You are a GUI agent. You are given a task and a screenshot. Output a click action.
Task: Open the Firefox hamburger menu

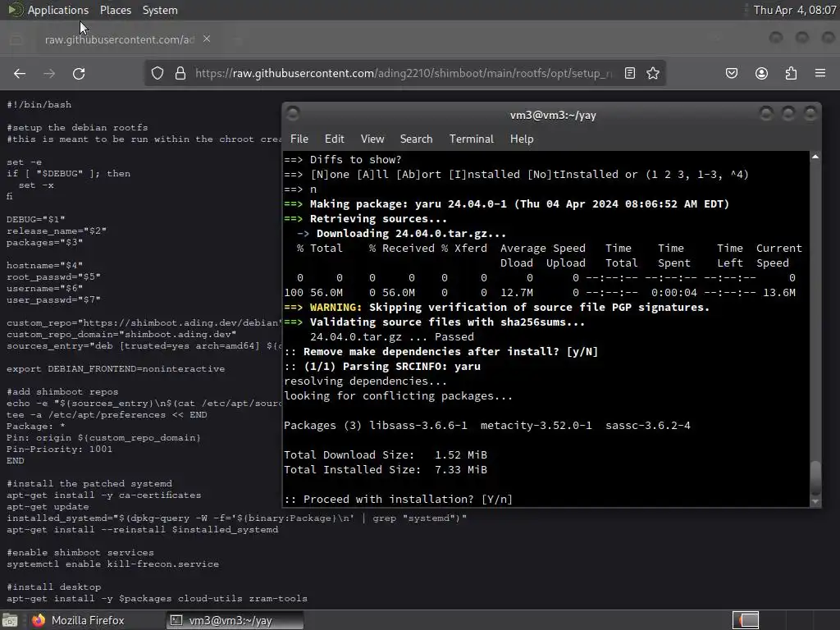[x=820, y=73]
